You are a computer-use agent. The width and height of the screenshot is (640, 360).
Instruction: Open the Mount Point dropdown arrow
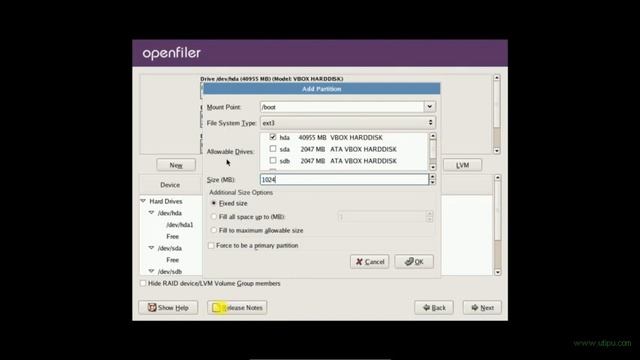tap(429, 107)
